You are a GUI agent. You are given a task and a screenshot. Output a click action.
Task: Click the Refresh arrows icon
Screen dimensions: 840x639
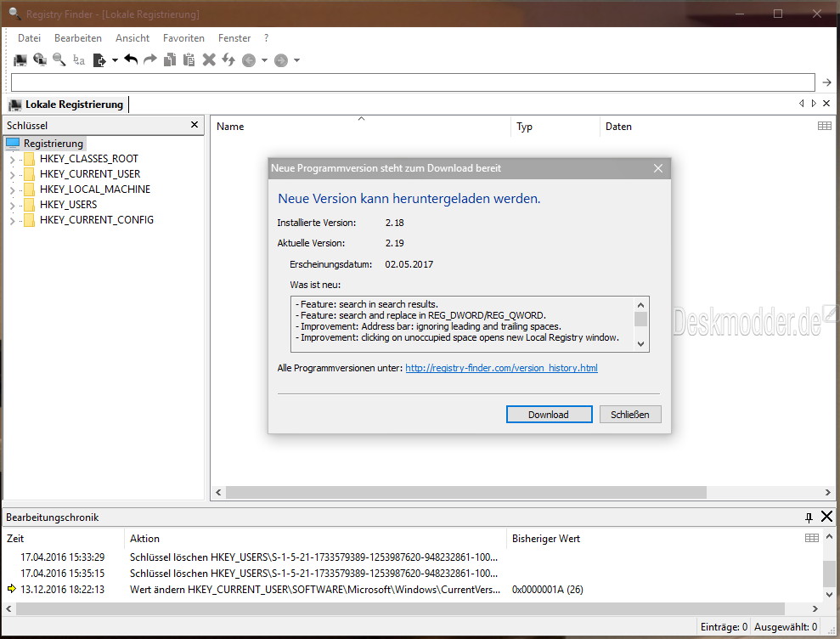point(228,59)
